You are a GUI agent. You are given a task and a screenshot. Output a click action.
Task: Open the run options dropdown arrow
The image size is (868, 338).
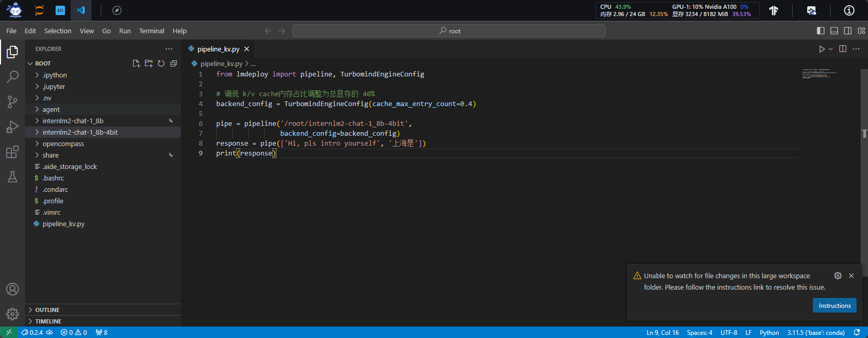(831, 49)
